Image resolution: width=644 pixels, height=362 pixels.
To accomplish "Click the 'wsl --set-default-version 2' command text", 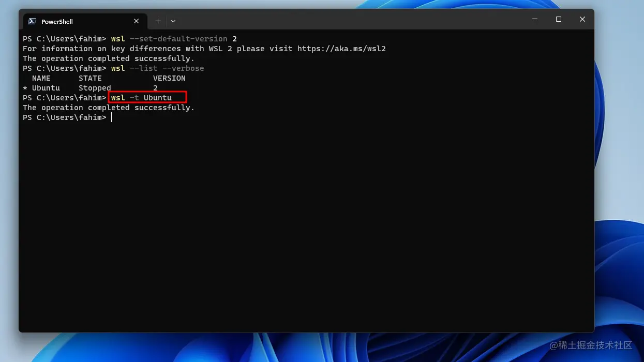I will [x=174, y=39].
